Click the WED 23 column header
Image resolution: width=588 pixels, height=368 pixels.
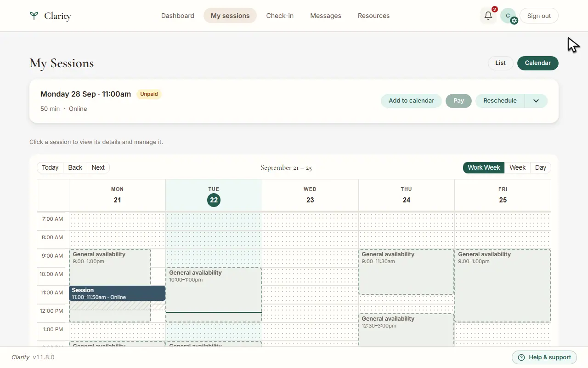click(310, 195)
